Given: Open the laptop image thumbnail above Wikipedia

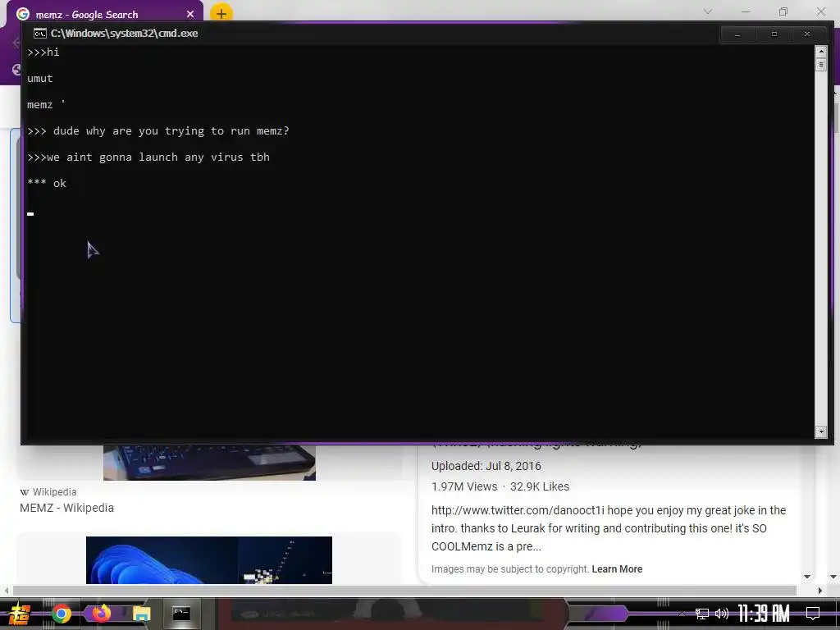Looking at the screenshot, I should tap(209, 463).
